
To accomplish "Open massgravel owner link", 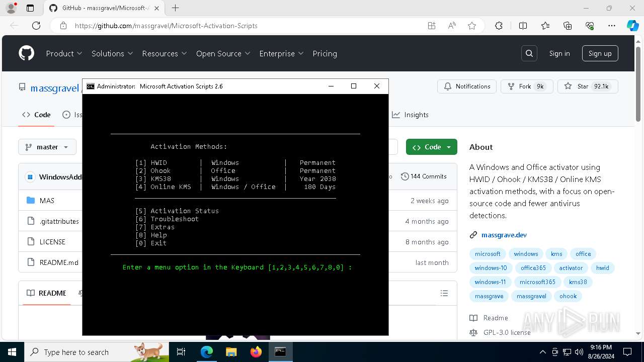I will (x=55, y=88).
